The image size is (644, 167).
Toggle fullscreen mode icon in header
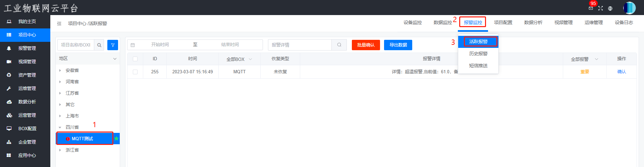tap(600, 8)
